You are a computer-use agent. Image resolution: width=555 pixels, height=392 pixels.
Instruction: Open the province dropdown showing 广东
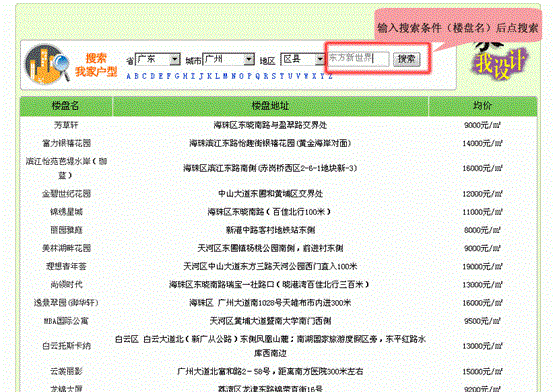tap(158, 59)
